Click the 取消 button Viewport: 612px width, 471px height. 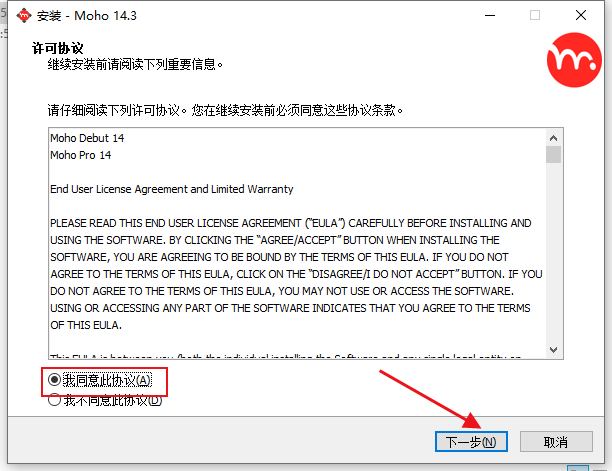tap(556, 442)
